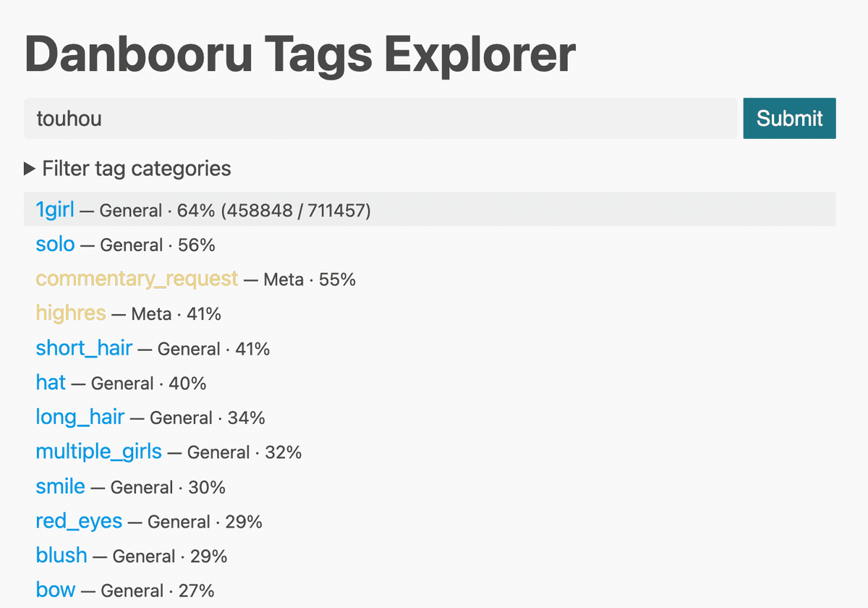868x608 pixels.
Task: Click the Filter tag categories disclosure triangle
Action: point(28,169)
